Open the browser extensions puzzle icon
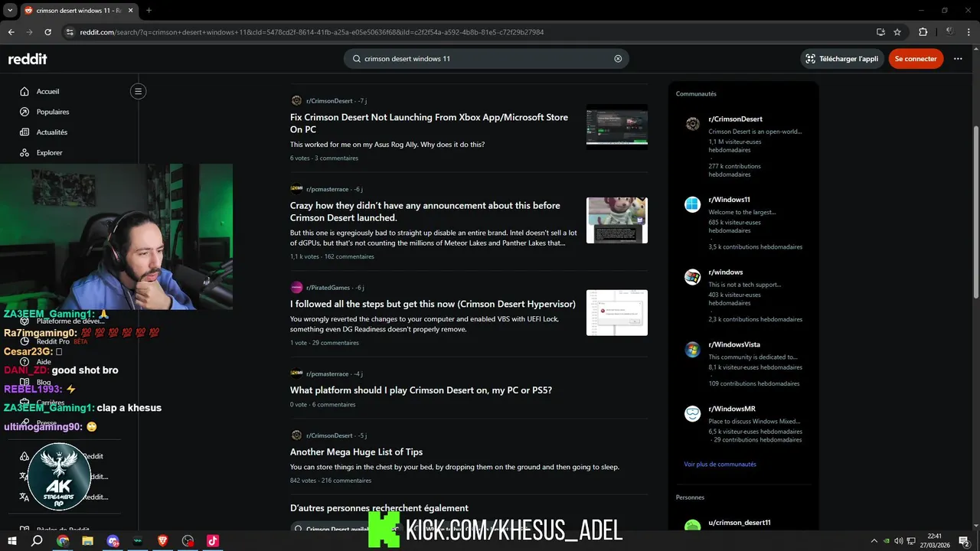Image resolution: width=980 pixels, height=551 pixels. (923, 32)
